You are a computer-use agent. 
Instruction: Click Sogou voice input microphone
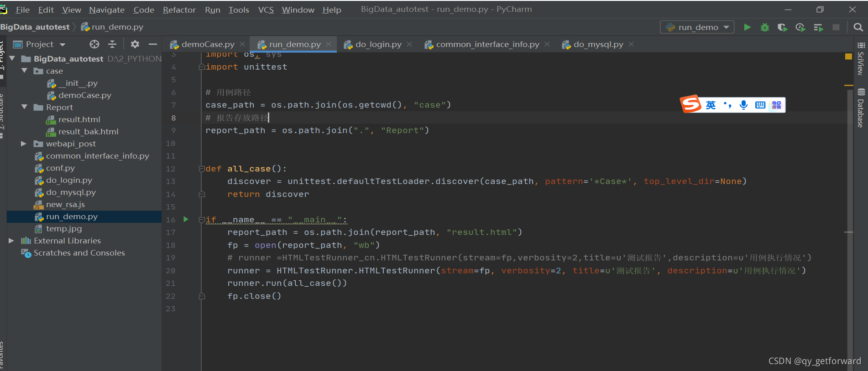point(743,105)
